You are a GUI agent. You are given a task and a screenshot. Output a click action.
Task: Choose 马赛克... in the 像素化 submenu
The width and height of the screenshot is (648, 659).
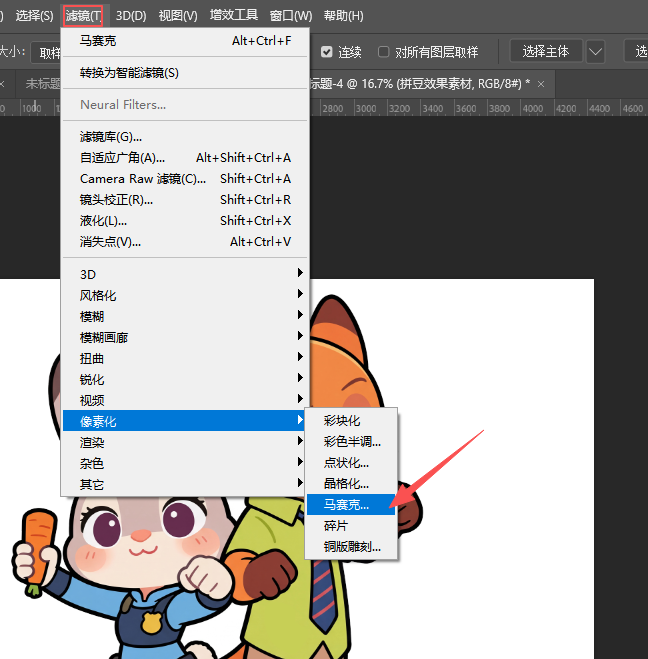pyautogui.click(x=351, y=505)
